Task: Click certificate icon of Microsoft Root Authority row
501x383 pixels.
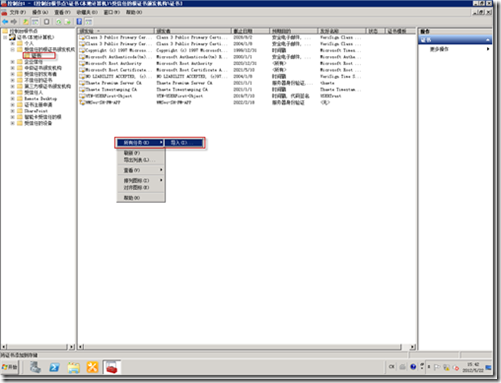Action: (82, 63)
